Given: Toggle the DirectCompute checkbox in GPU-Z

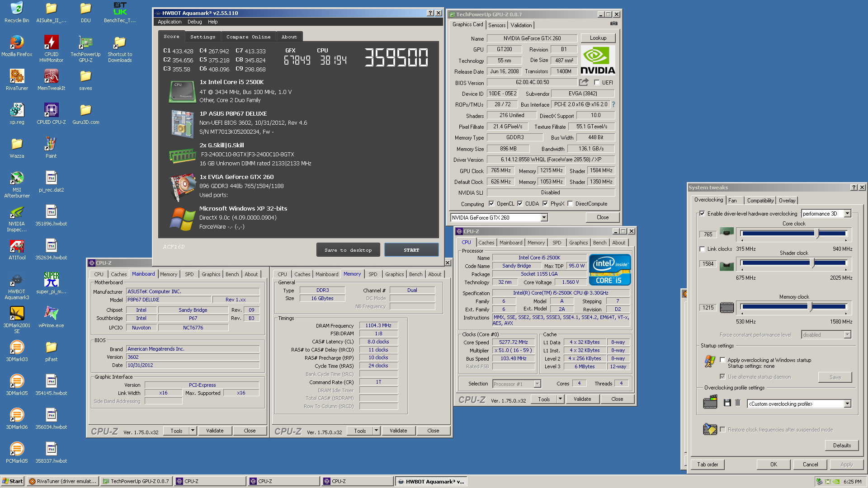Looking at the screenshot, I should point(570,204).
